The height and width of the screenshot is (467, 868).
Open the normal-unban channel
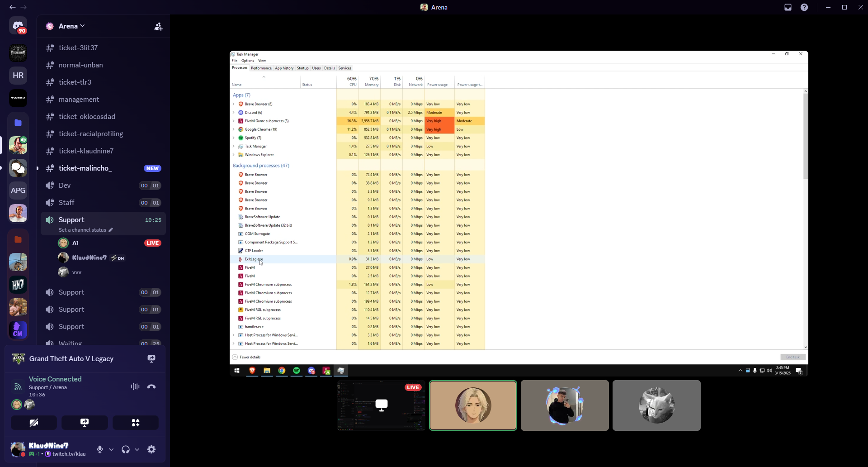(104, 65)
